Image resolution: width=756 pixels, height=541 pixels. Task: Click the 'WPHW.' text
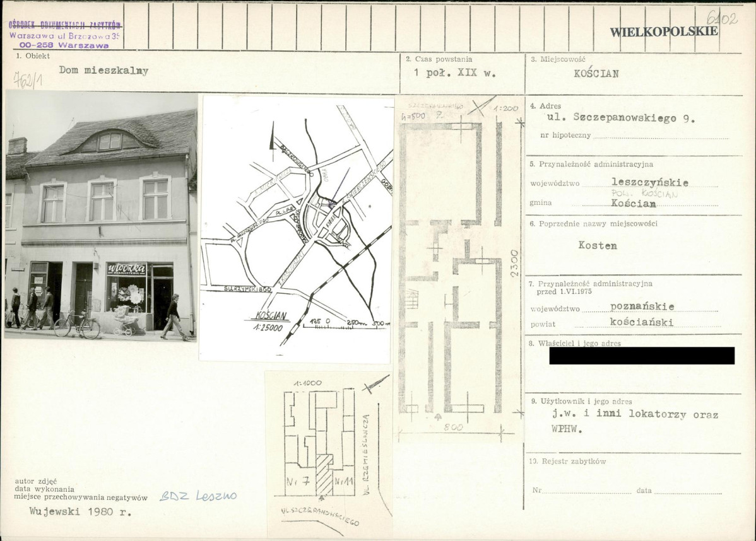(x=567, y=429)
